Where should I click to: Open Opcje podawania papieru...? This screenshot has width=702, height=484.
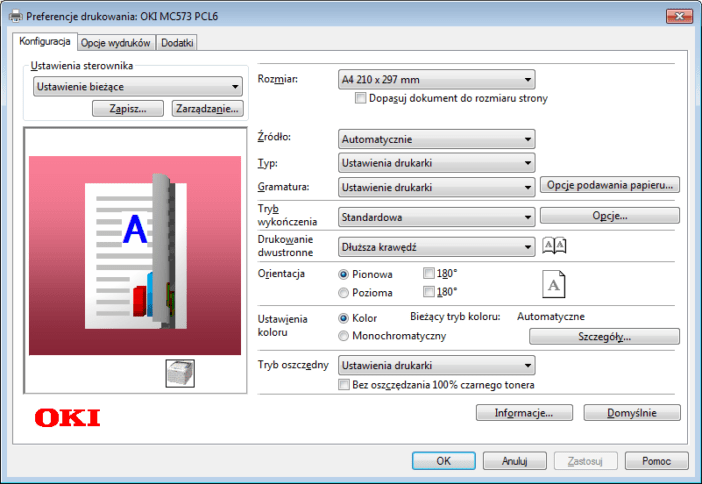coord(610,185)
